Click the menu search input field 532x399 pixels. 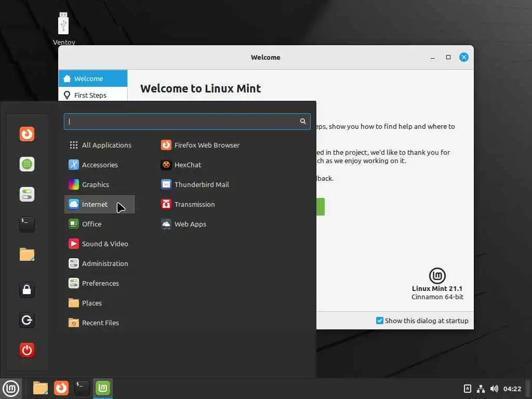click(187, 122)
